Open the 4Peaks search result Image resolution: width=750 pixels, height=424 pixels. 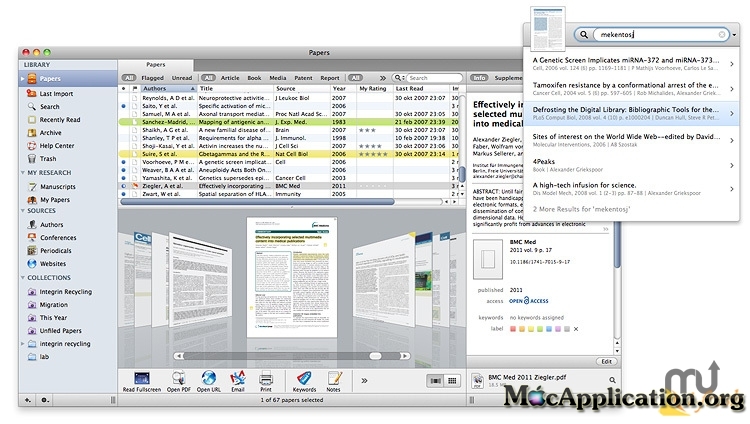click(631, 165)
